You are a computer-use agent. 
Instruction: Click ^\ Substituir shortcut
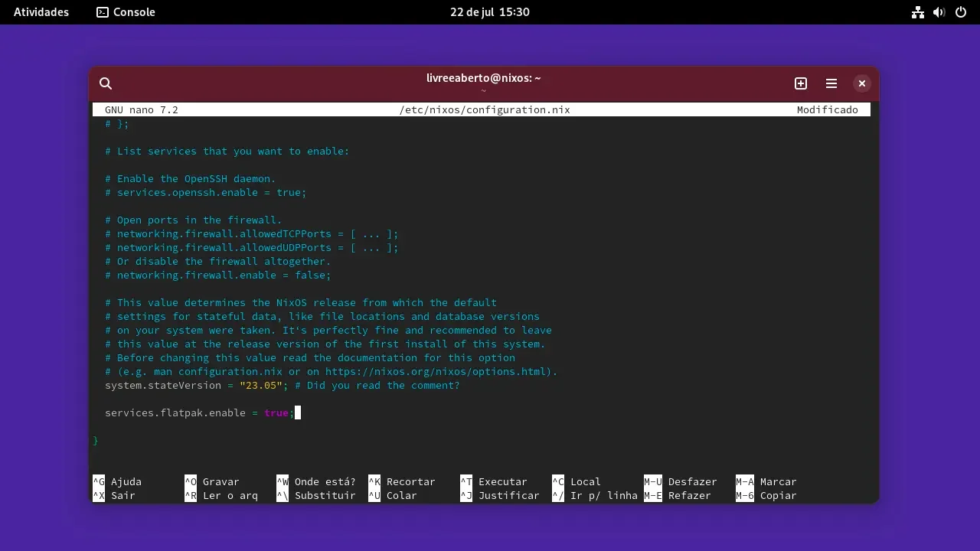[x=316, y=496]
